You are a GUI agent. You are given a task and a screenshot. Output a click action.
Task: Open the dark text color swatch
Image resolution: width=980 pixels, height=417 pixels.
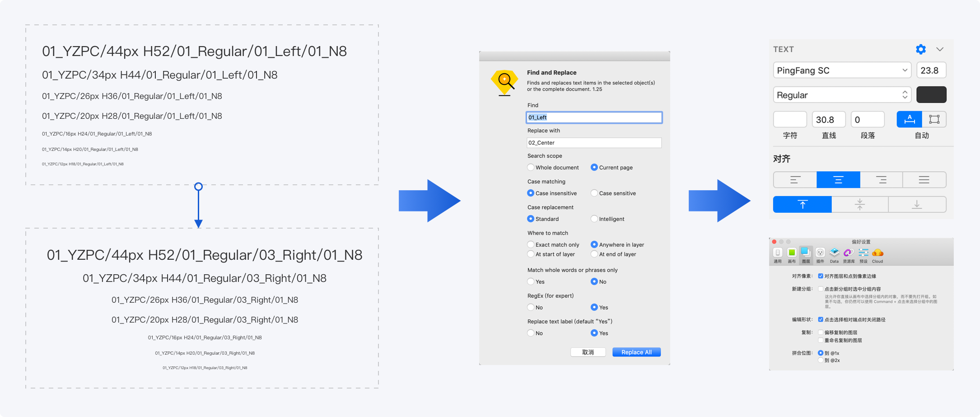tap(931, 95)
